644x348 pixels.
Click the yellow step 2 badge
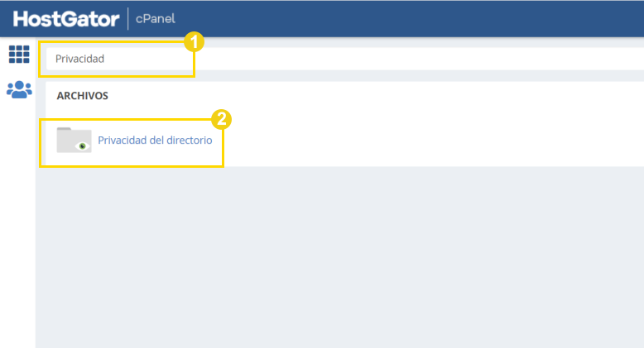pos(221,119)
